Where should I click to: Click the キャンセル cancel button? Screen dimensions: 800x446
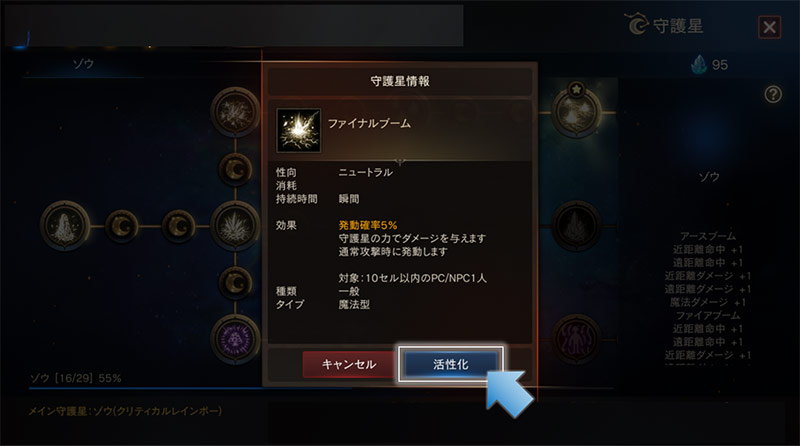pyautogui.click(x=349, y=364)
